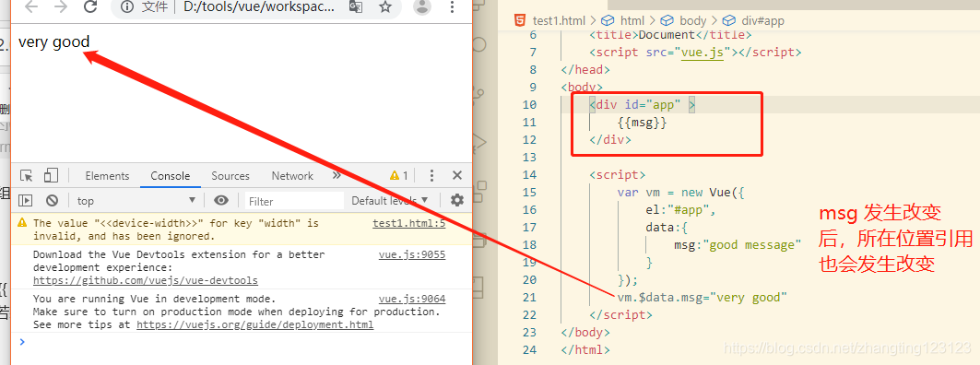Image resolution: width=980 pixels, height=365 pixels.
Task: Close the DevTools panel
Action: pyautogui.click(x=457, y=176)
